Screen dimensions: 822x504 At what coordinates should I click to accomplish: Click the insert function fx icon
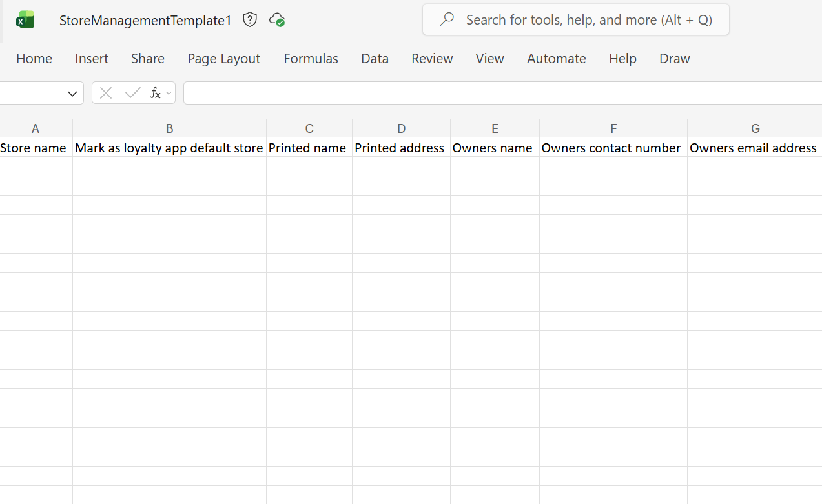pos(155,93)
